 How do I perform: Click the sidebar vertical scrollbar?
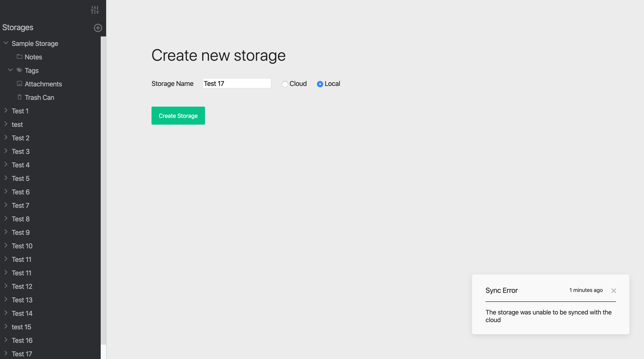click(103, 190)
